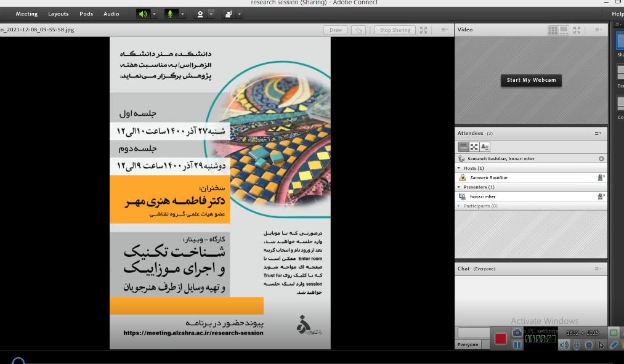The image size is (624, 364).
Task: Click microphone status icon for Samaneh Rashtbar
Action: [x=601, y=178]
